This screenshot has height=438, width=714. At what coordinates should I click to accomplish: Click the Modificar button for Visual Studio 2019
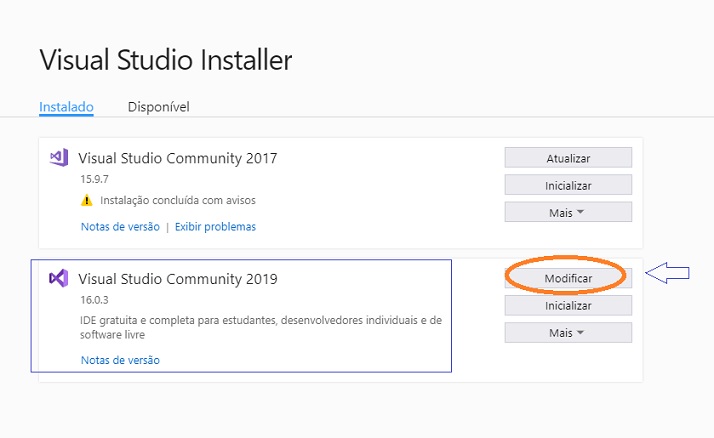[568, 278]
